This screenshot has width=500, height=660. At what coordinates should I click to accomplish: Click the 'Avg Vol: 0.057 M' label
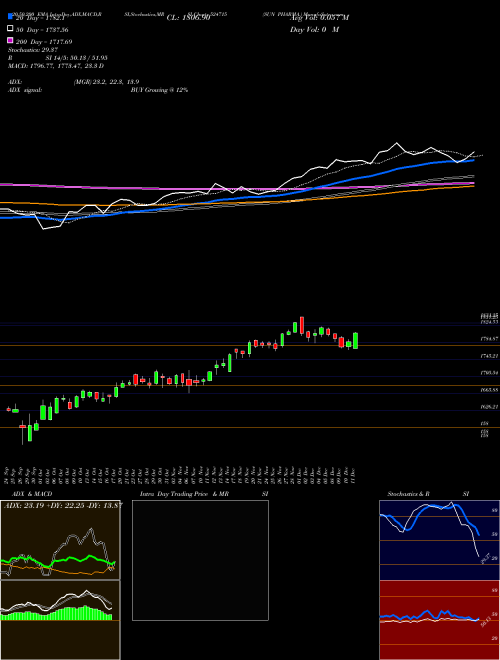(x=319, y=18)
